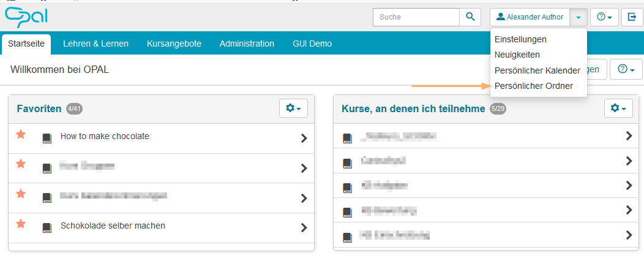Viewport: 644px width, 258px height.
Task: Open the Kursangebote tab
Action: tap(174, 44)
